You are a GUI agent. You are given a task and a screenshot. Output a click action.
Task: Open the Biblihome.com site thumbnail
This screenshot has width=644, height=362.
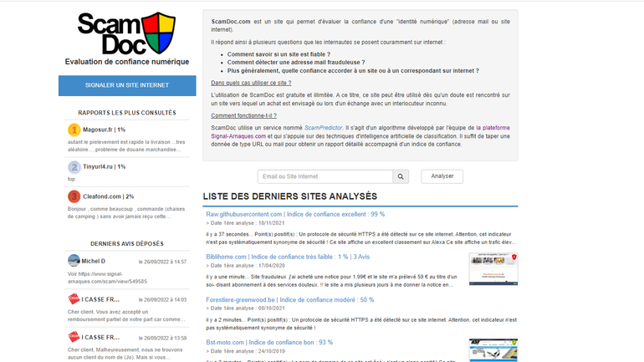[493, 269]
